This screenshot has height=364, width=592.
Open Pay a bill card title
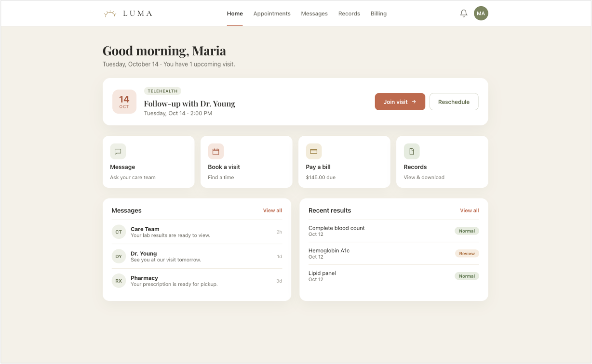pos(318,167)
